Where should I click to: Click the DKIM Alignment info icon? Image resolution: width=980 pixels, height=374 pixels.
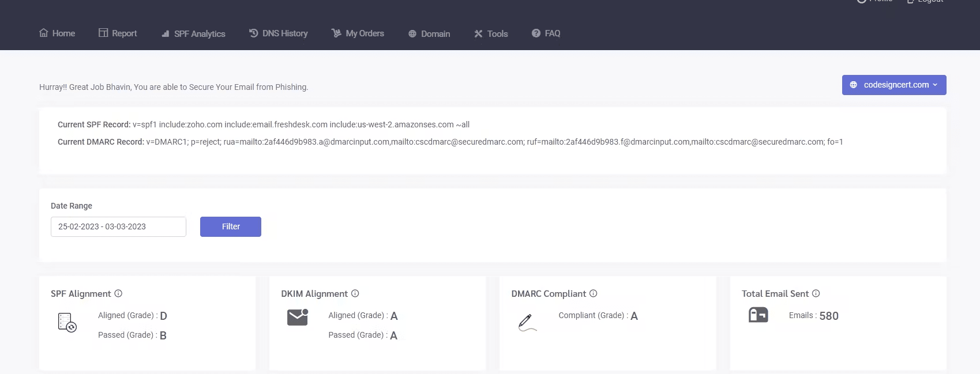click(355, 293)
